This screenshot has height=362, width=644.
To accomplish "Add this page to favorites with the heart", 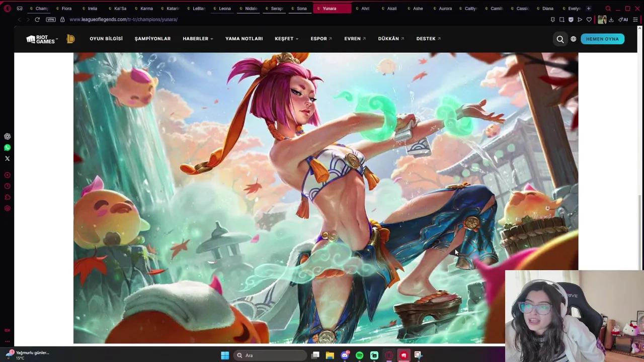I will 589,19.
